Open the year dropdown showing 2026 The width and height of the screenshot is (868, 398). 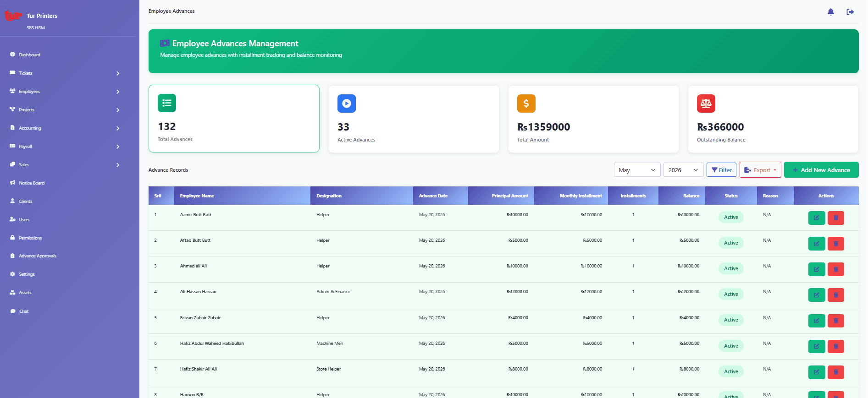click(683, 170)
